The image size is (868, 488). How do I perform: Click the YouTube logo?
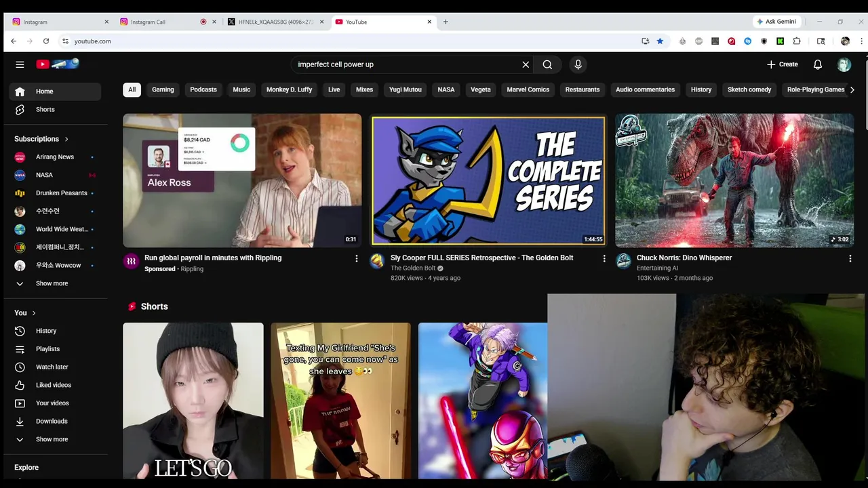(x=58, y=64)
